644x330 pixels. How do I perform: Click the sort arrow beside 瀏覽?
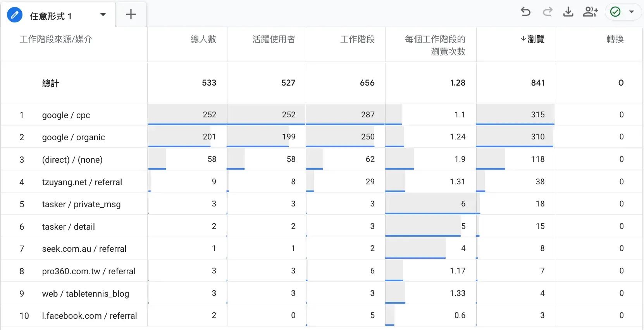pyautogui.click(x=523, y=39)
